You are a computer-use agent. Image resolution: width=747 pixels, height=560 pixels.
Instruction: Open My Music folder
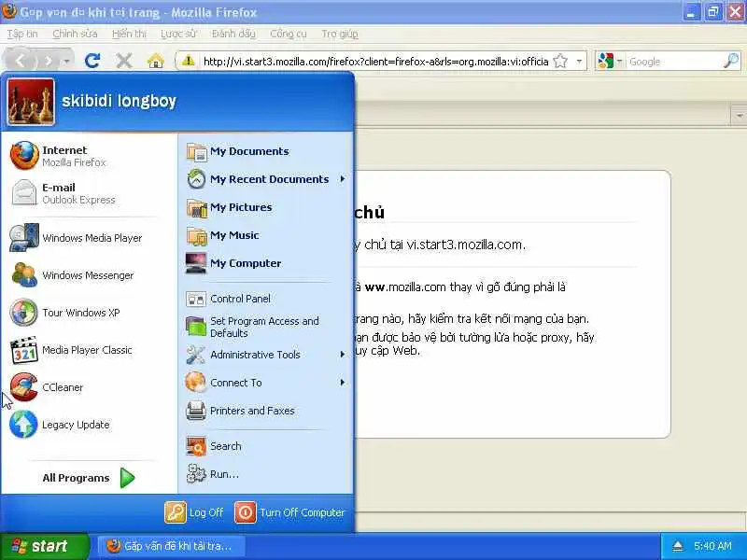[x=265, y=235]
